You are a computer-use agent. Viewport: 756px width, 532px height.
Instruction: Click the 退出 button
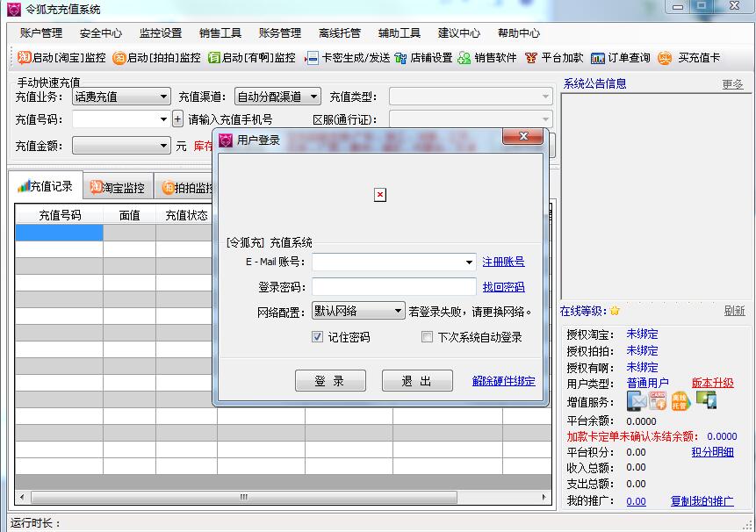tap(417, 381)
